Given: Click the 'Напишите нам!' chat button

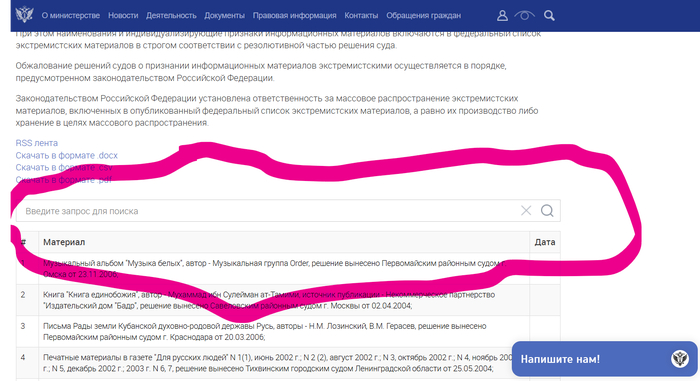Looking at the screenshot, I should [604, 359].
